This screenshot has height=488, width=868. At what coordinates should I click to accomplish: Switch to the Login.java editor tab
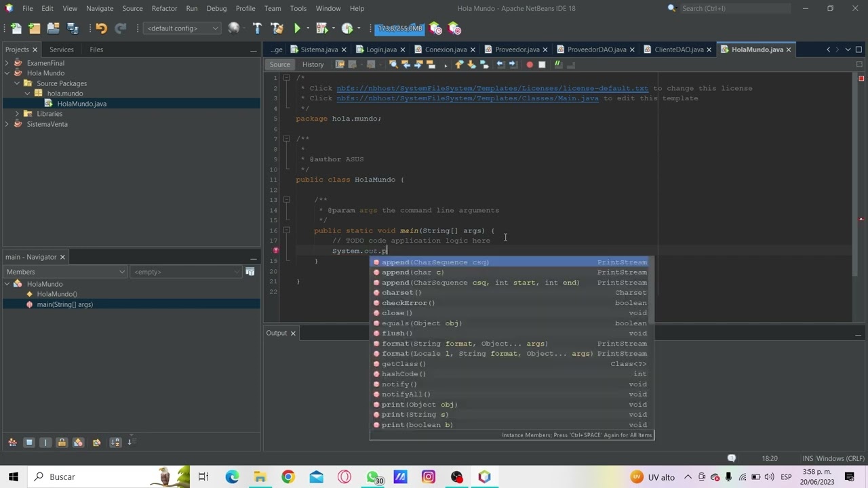point(381,49)
